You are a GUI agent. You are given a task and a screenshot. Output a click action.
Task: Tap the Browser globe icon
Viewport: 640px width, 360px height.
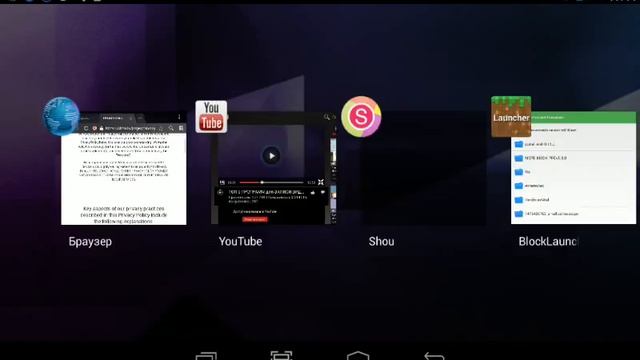61,116
